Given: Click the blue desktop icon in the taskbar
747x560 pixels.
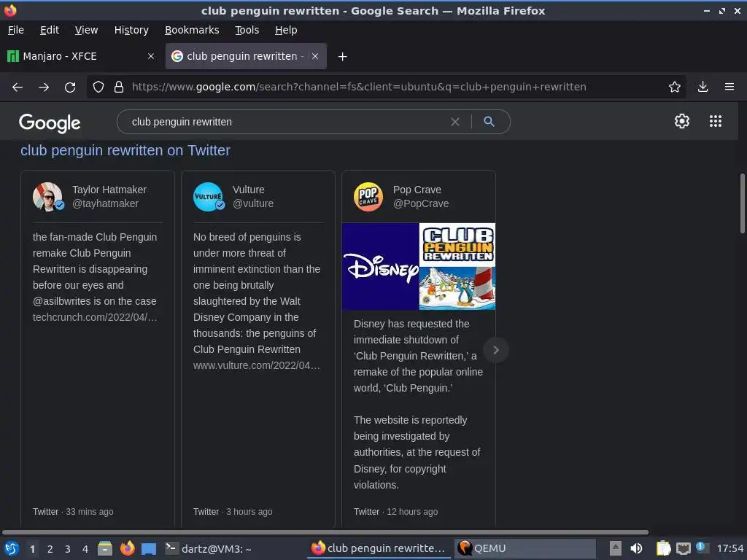Looking at the screenshot, I should pos(149,549).
